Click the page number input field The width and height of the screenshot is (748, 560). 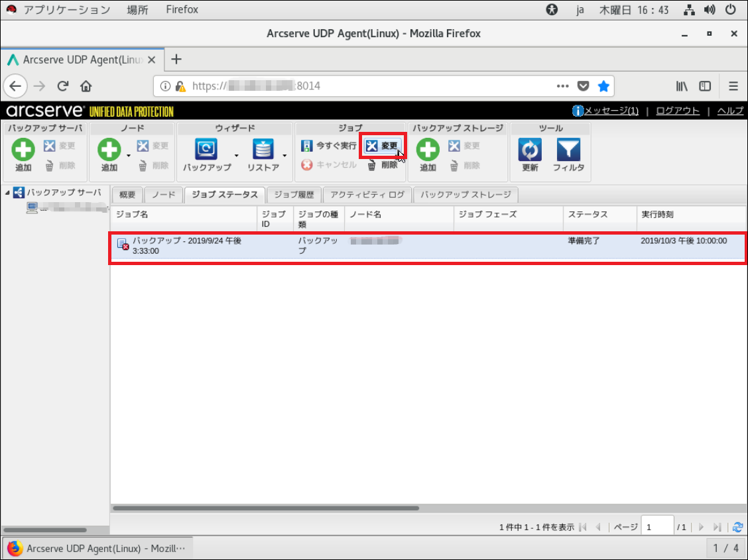click(657, 527)
